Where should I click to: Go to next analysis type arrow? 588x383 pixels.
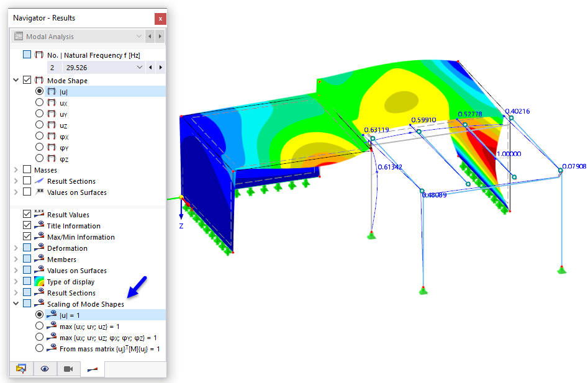(160, 37)
